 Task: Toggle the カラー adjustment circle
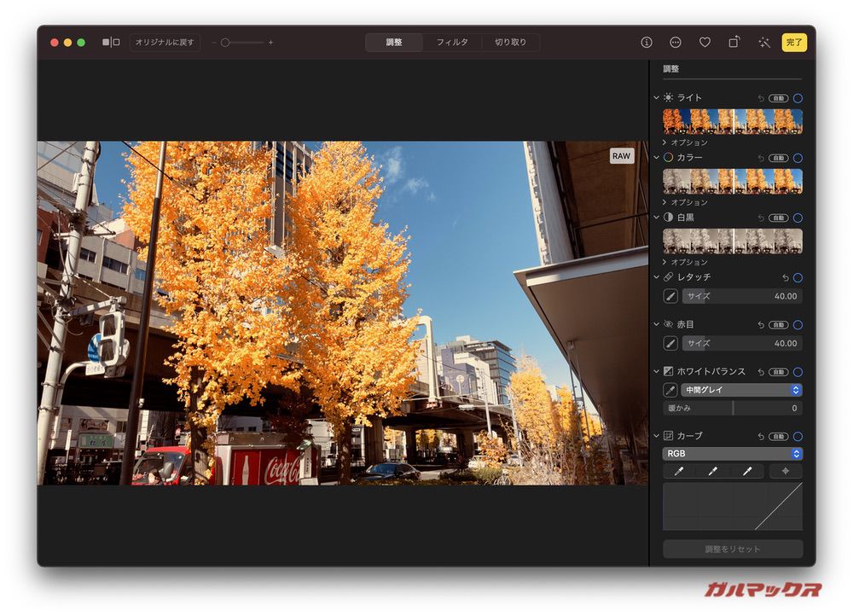(798, 158)
